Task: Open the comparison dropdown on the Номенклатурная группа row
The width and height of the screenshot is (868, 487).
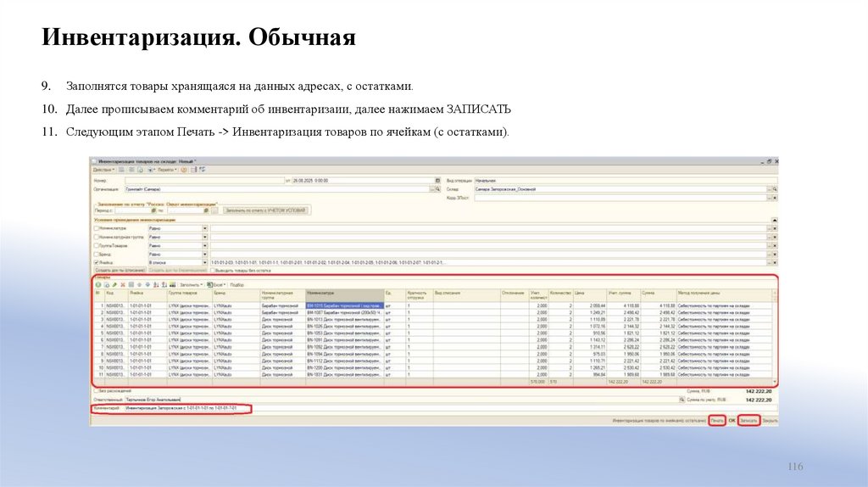Action: (205, 237)
